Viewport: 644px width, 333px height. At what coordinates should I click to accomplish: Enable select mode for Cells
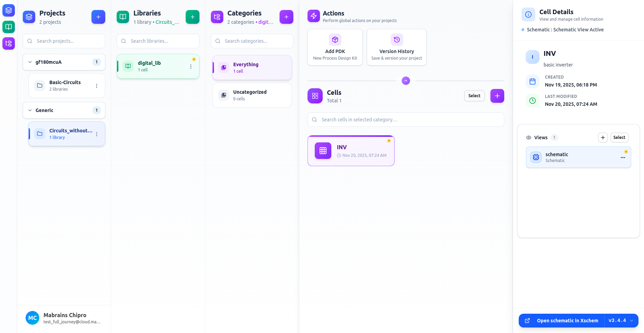pyautogui.click(x=474, y=95)
